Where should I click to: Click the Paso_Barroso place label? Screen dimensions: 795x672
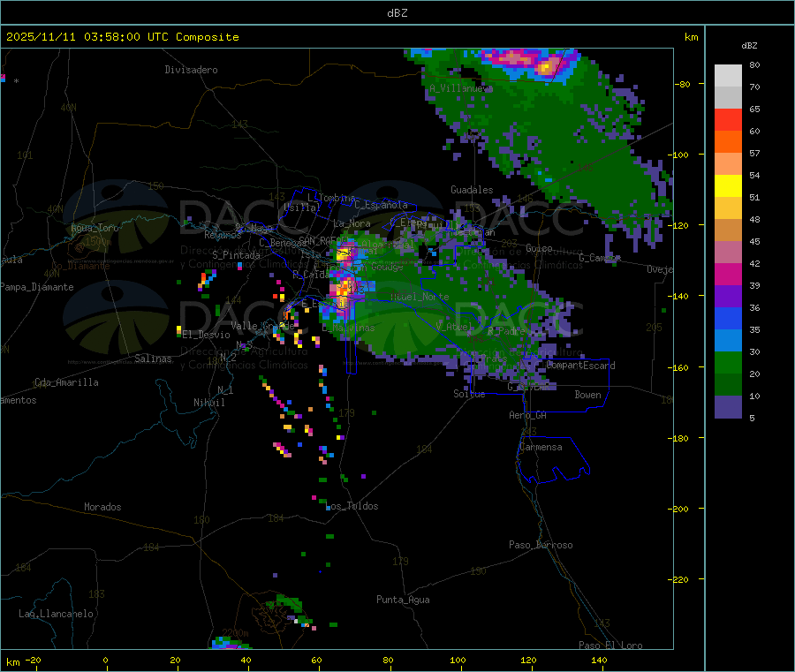click(541, 545)
